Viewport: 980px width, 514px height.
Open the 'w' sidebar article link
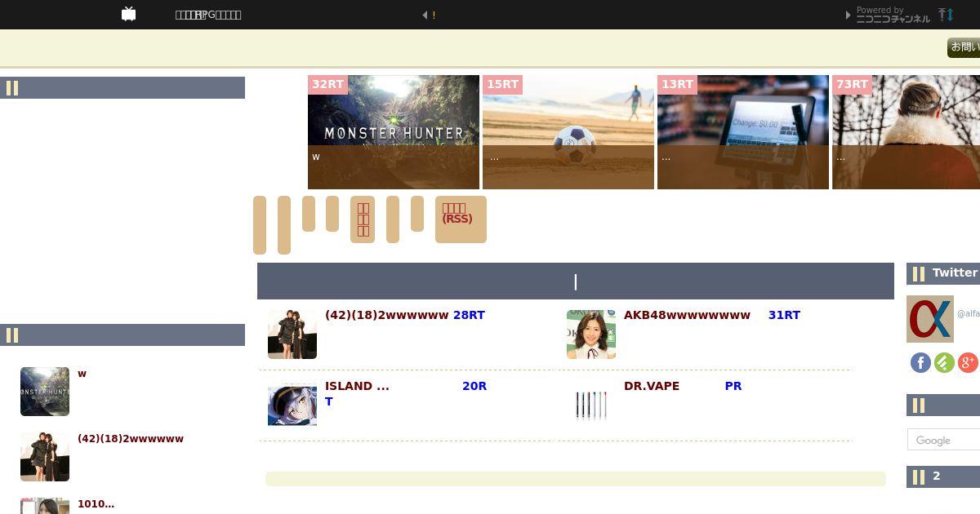tap(82, 374)
